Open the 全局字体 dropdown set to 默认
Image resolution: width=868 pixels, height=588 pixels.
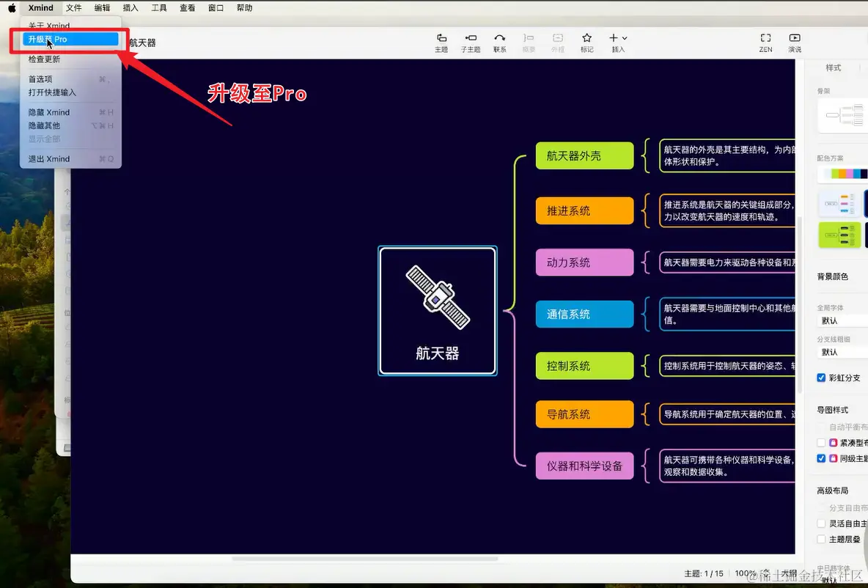[842, 320]
